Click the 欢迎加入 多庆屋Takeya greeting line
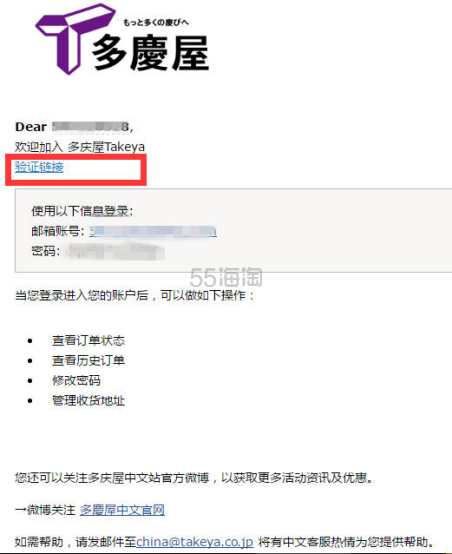This screenshot has width=452, height=554. pyautogui.click(x=80, y=147)
